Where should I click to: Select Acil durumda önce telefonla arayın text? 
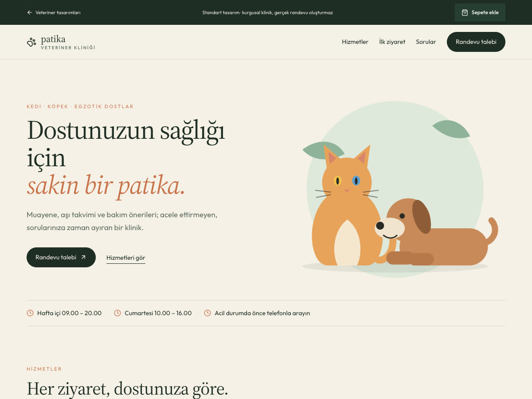coord(262,313)
